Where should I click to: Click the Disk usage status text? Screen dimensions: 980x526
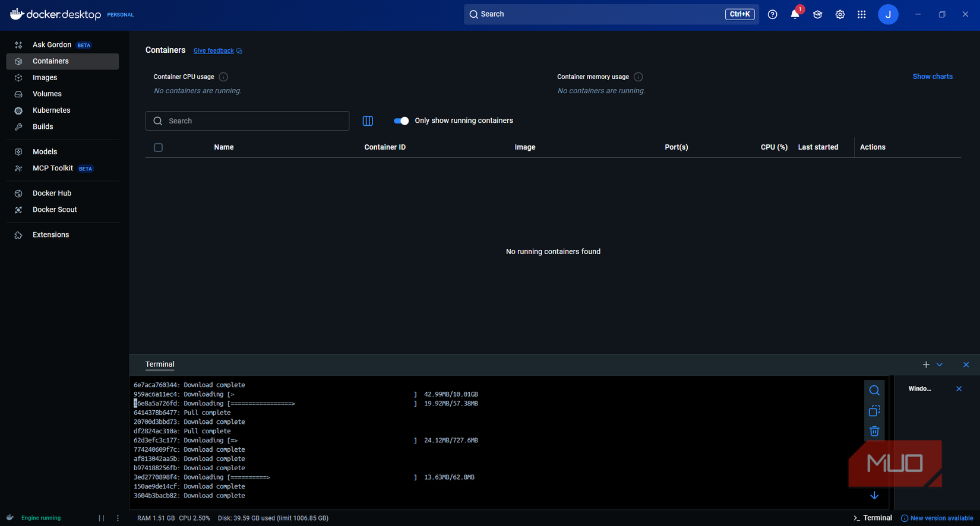tap(273, 518)
